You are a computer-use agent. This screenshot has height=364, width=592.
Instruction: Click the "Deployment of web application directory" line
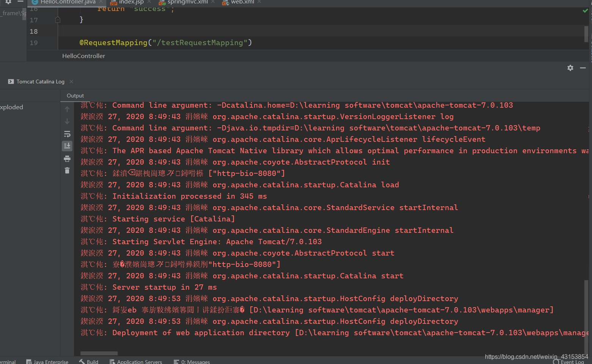[x=334, y=333]
